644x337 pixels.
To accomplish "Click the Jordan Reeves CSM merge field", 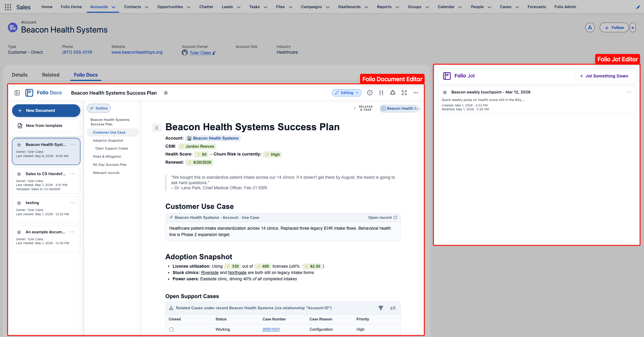I will click(x=197, y=146).
